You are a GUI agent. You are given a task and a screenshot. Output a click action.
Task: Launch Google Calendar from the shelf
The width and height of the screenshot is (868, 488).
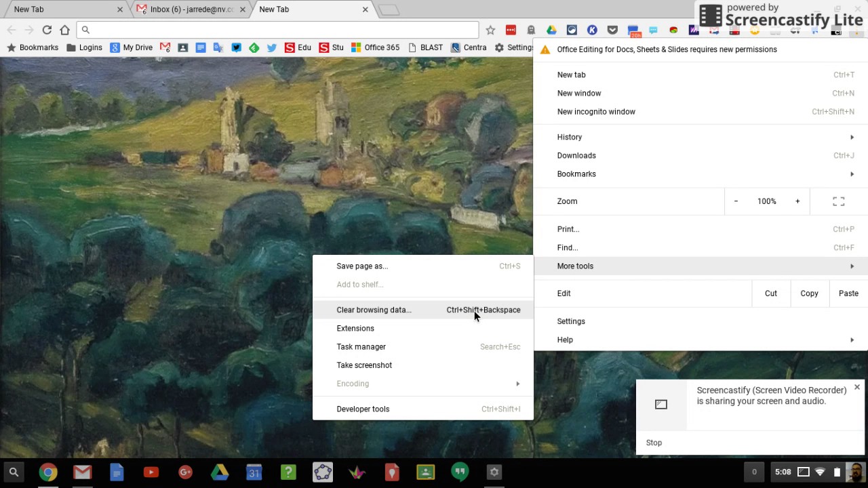pos(254,472)
